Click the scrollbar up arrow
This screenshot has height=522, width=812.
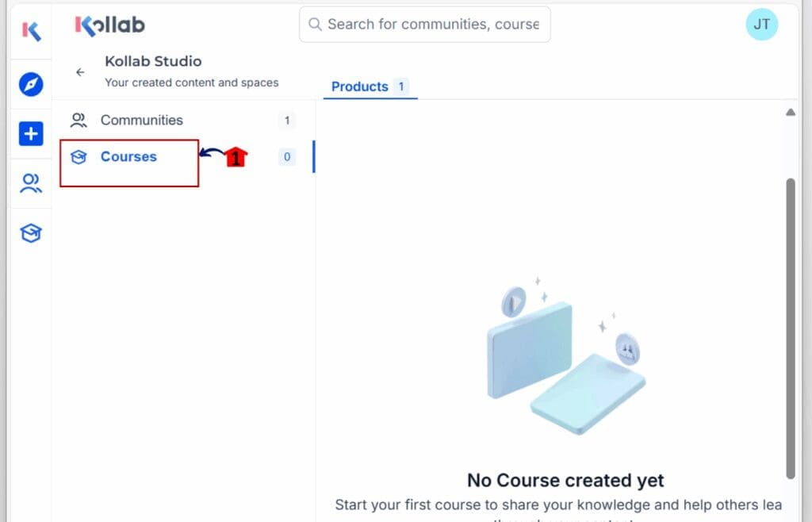tap(791, 113)
